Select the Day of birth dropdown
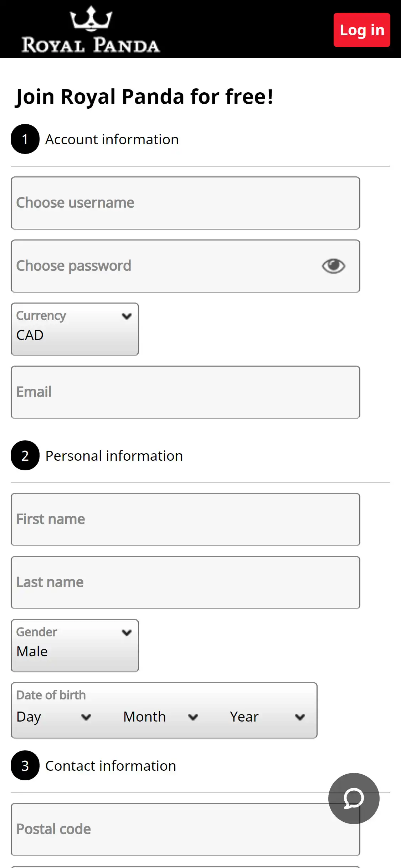The height and width of the screenshot is (868, 401). coord(53,717)
